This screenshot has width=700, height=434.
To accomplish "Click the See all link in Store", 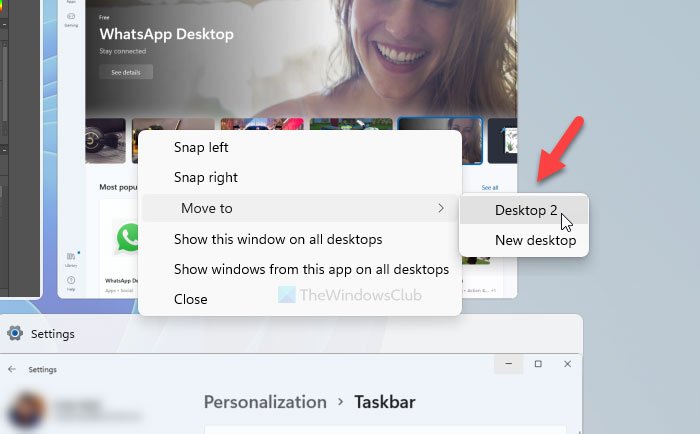I will click(490, 188).
